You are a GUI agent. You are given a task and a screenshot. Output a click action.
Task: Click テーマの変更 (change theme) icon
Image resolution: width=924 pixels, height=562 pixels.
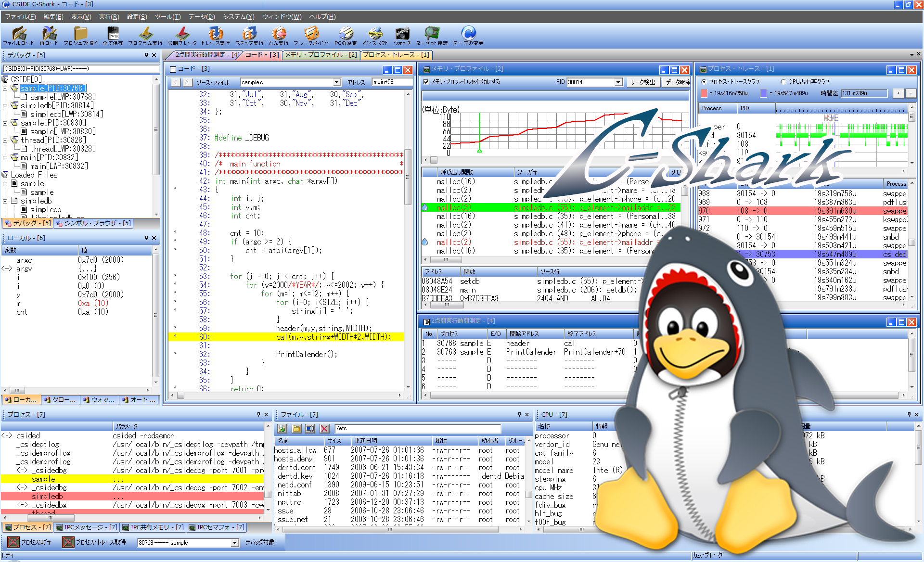tap(468, 33)
